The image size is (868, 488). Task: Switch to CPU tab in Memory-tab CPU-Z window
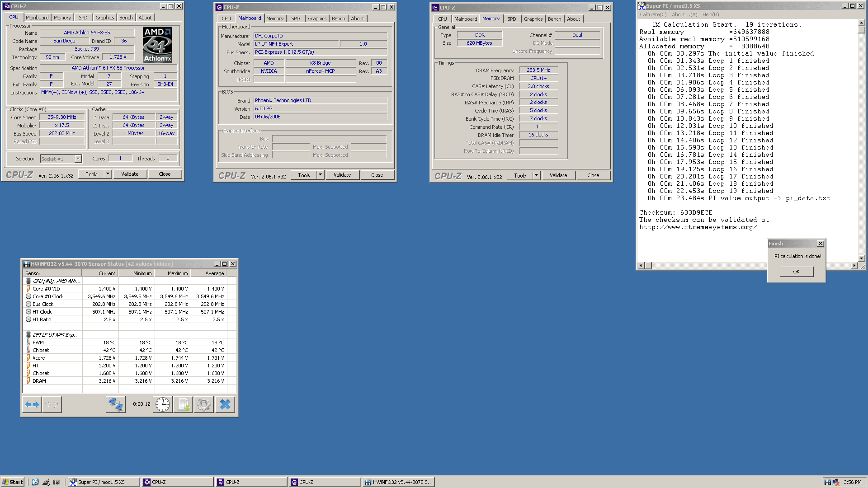(442, 19)
